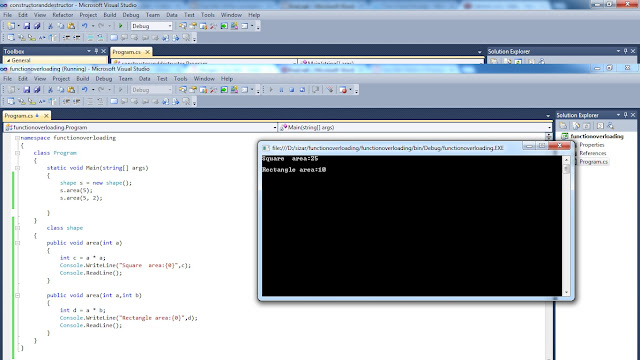Click View Code icon in front Solution Explorer toolbar
Screen dimensions: 640x360
[x=600, y=126]
